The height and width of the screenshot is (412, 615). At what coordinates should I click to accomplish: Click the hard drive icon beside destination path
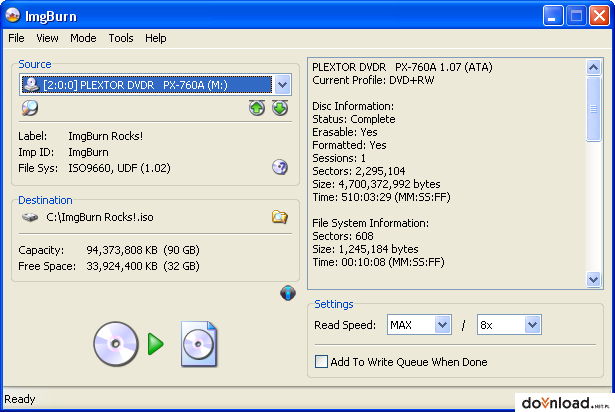[x=30, y=217]
